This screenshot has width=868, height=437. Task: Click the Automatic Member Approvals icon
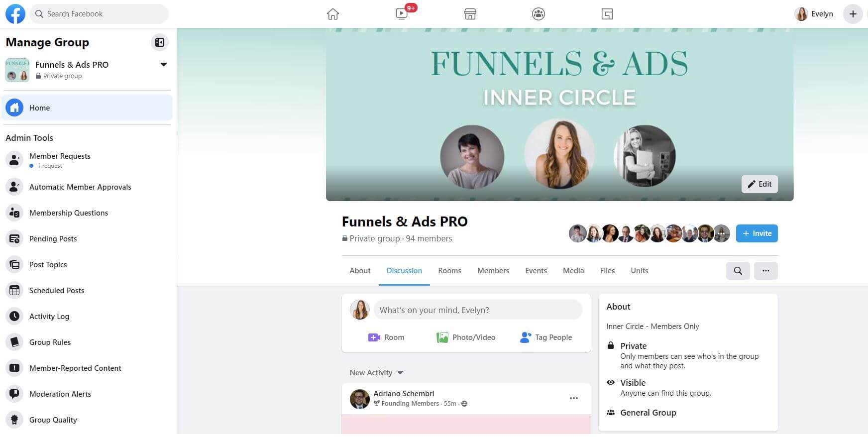point(14,187)
